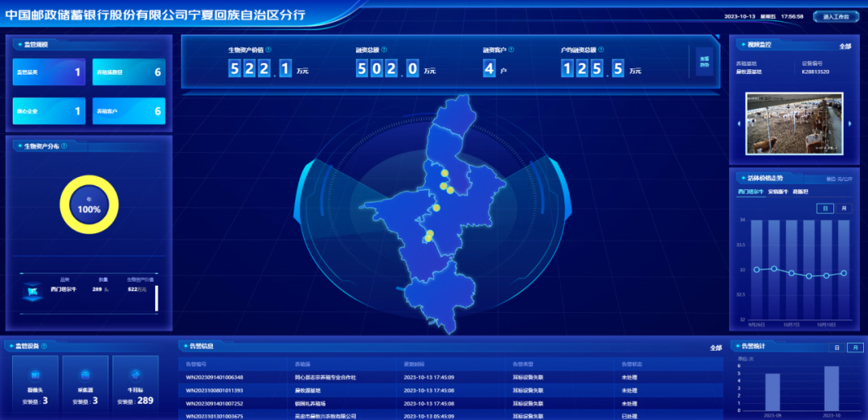This screenshot has height=420, width=868.
Task: Click last data point on price line
Action: tap(844, 273)
